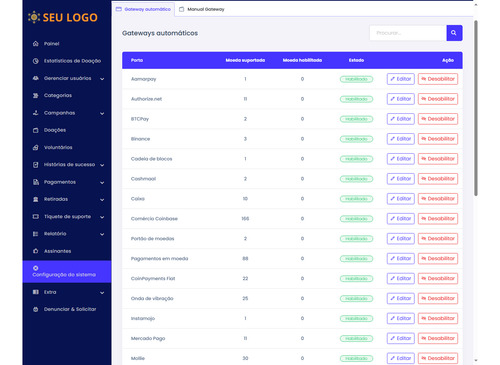Screen dimensions: 500x365
Task: Click the Habilitado badge for Caixa
Action: 356,199
